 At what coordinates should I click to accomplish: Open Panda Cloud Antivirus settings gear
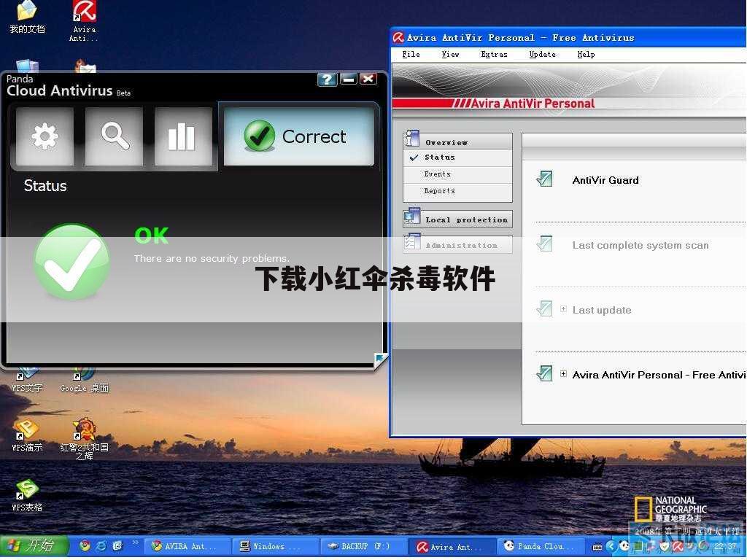(44, 136)
